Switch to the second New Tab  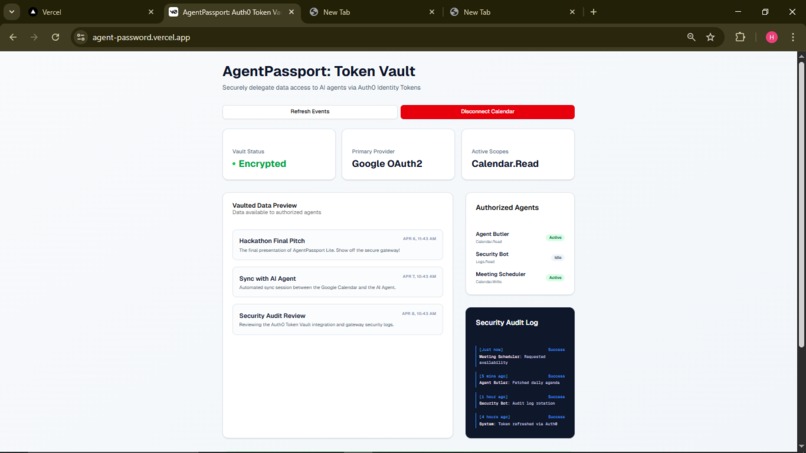pyautogui.click(x=512, y=12)
